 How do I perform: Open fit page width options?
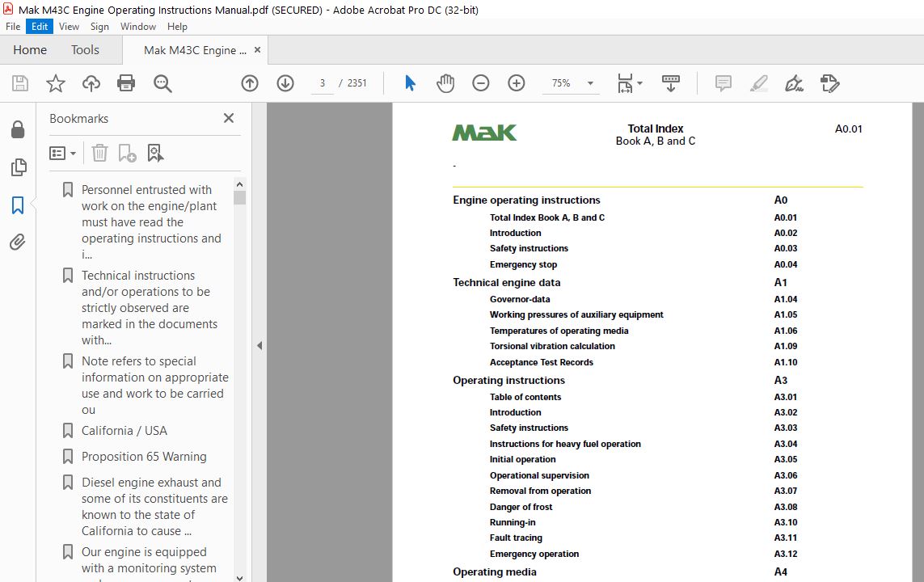pyautogui.click(x=630, y=83)
